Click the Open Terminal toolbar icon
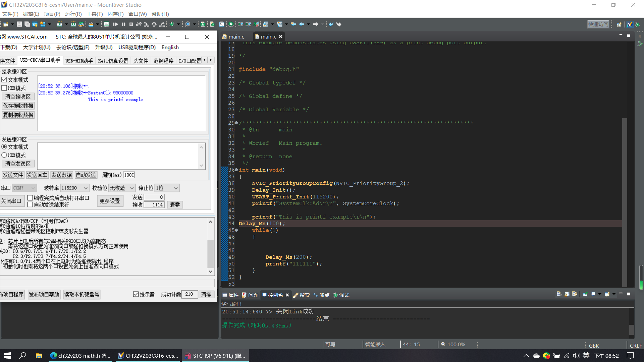This screenshot has height=362, width=644. pos(222,24)
